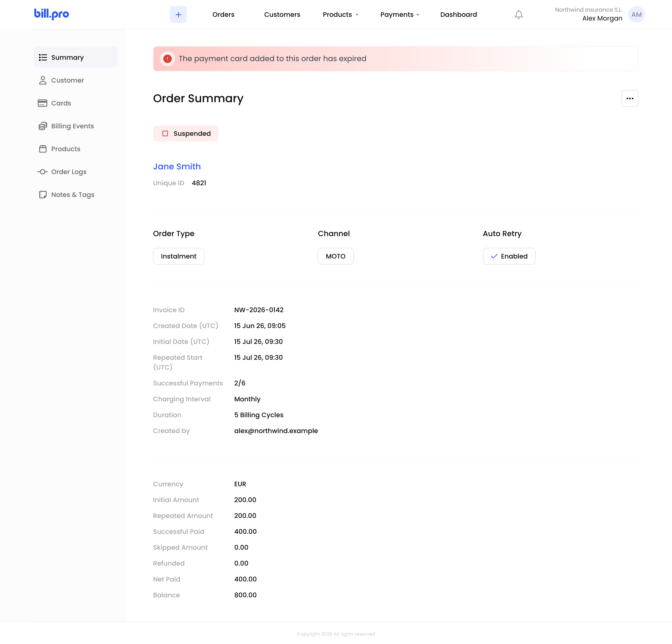Go to Customers in top navigation
The height and width of the screenshot is (644, 672).
[282, 14]
